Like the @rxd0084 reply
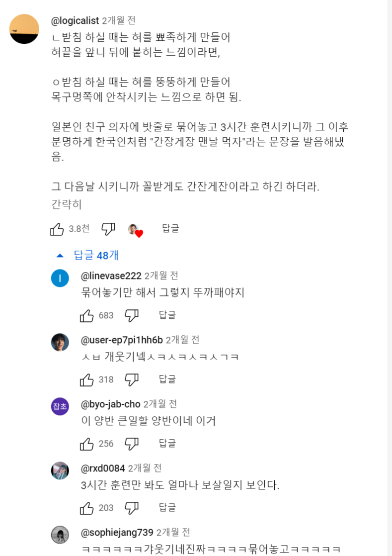Image resolution: width=392 pixels, height=556 pixels. click(x=87, y=508)
